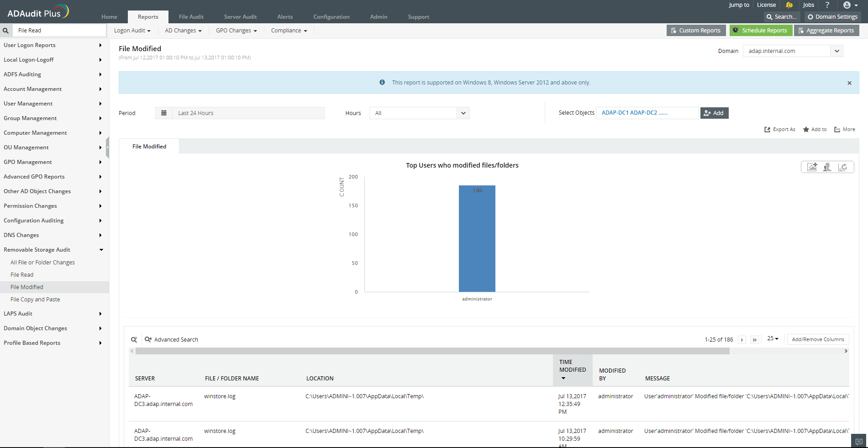This screenshot has width=868, height=448.
Task: Collapse the Removable Storage Audit section
Action: click(x=101, y=250)
